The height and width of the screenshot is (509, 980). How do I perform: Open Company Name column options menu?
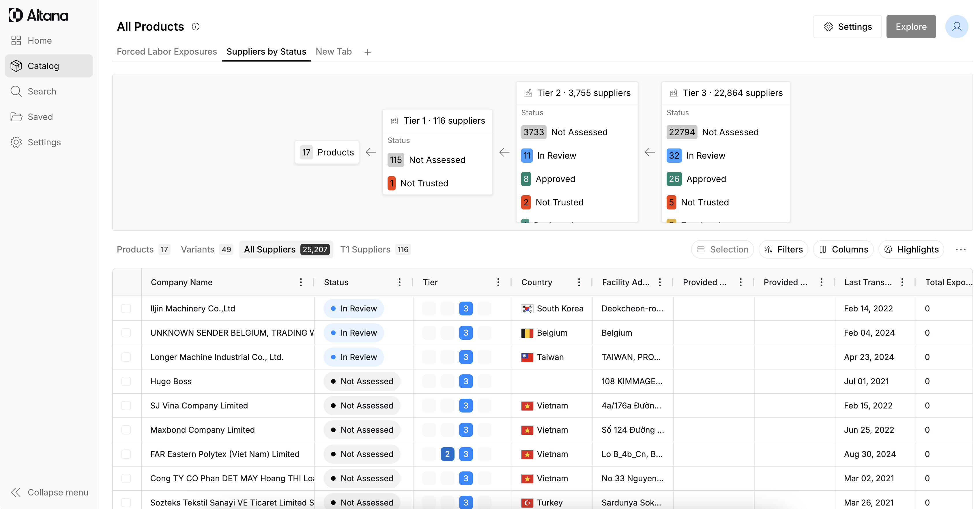pyautogui.click(x=300, y=282)
